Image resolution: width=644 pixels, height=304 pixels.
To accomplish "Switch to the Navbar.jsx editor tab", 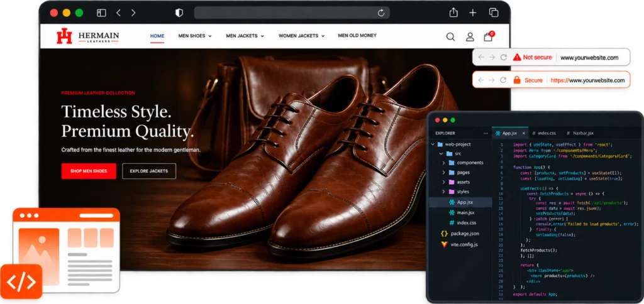I will pyautogui.click(x=580, y=133).
